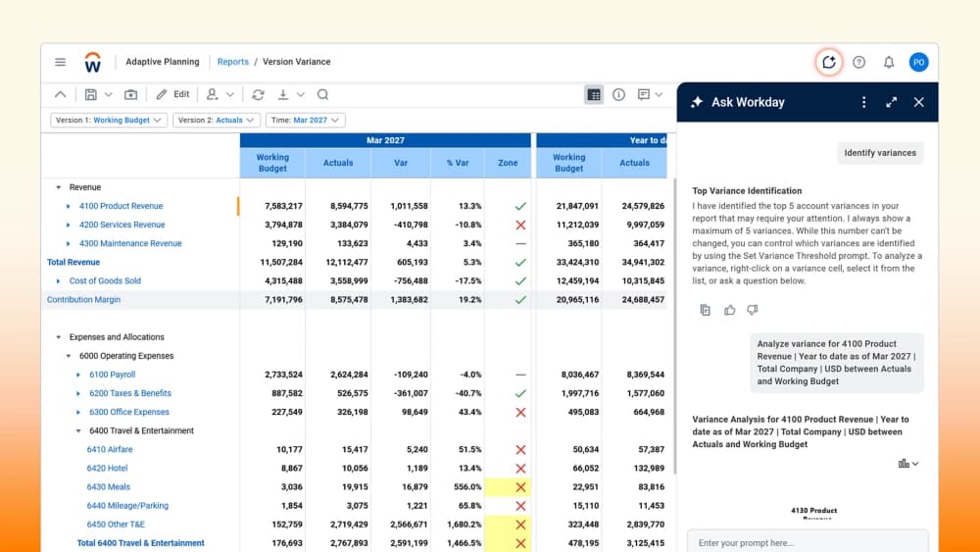The image size is (980, 552).
Task: Click the save report icon
Action: [90, 94]
